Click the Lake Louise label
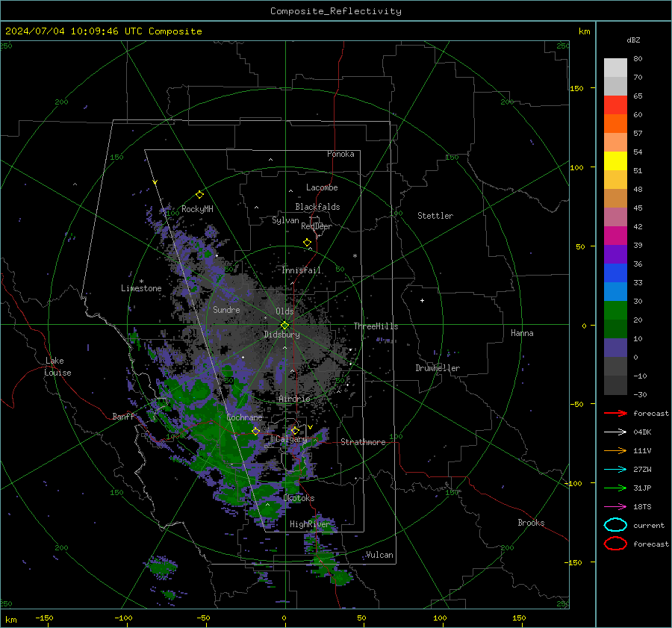This screenshot has height=628, width=672. click(x=57, y=367)
